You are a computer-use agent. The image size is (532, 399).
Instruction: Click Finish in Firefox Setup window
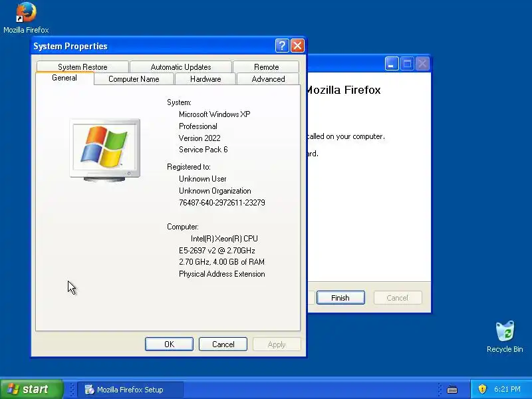(x=340, y=298)
